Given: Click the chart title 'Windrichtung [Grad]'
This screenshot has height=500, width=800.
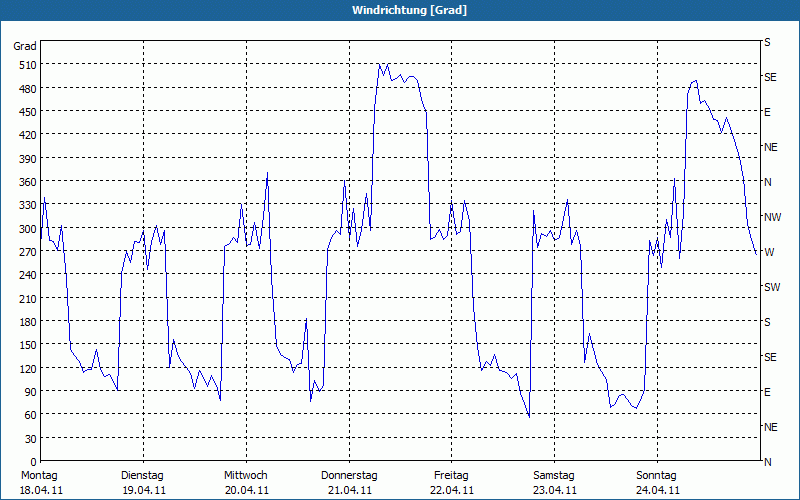Looking at the screenshot, I should point(409,10).
